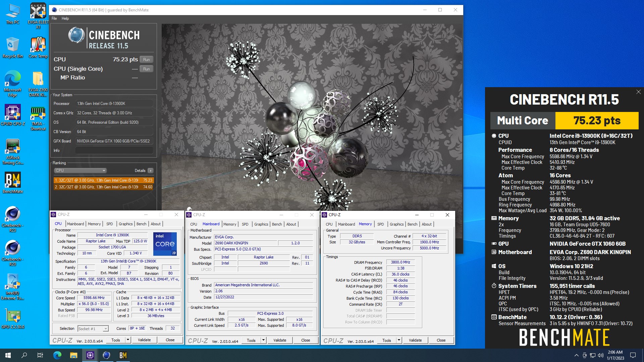
Task: Launch Cinebench R23 desktop icon
Action: pyautogui.click(x=13, y=219)
